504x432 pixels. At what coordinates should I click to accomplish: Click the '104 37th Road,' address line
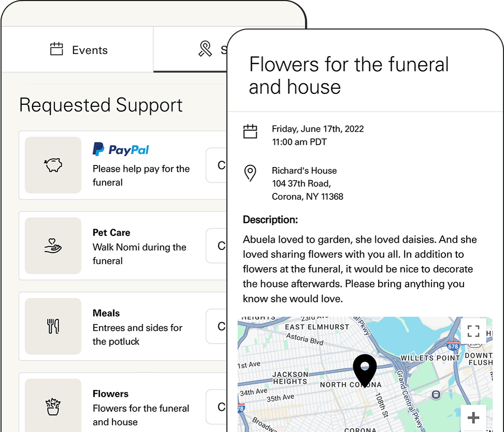(x=301, y=184)
